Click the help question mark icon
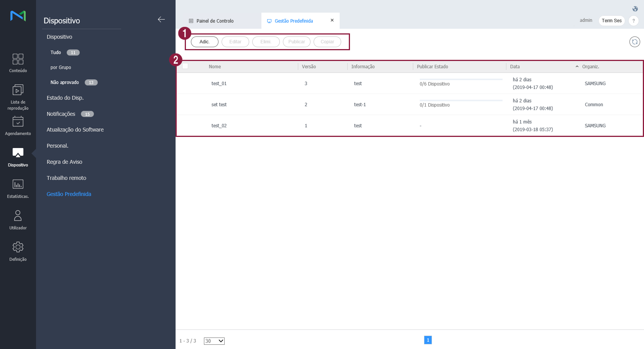Screen dimensions: 644x349 click(634, 21)
